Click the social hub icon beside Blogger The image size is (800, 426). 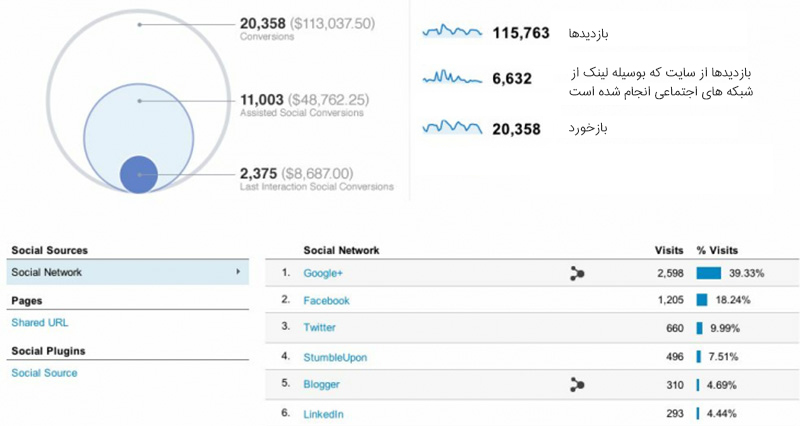pos(577,384)
